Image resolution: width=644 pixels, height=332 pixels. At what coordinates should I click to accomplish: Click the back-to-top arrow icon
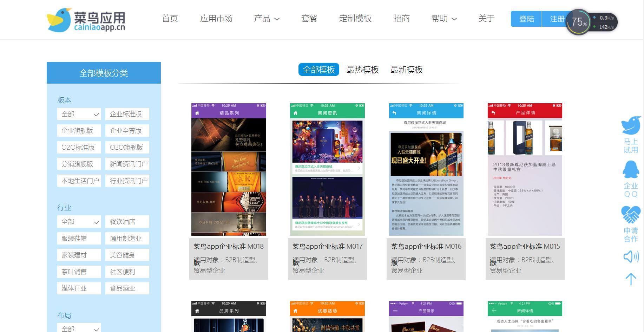631,279
